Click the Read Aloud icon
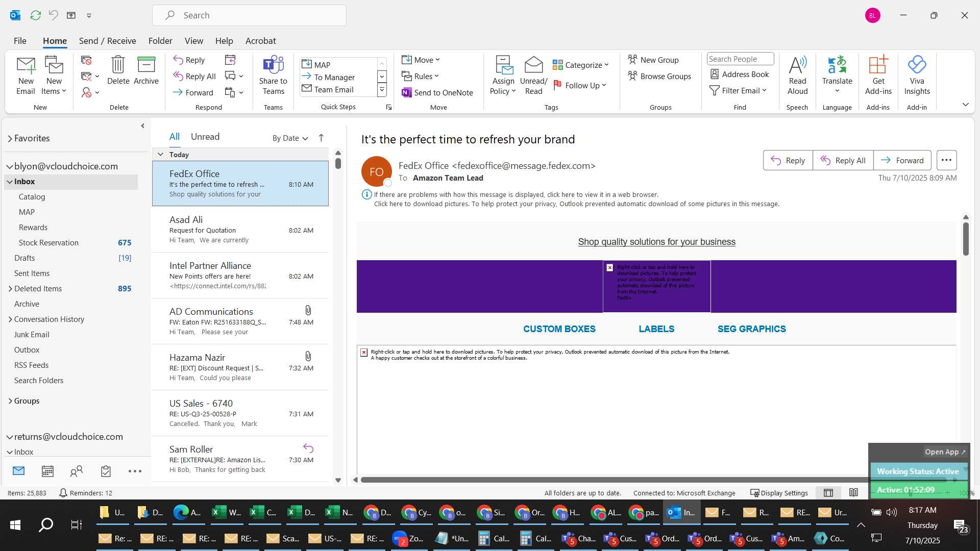This screenshot has height=551, width=980. (797, 75)
